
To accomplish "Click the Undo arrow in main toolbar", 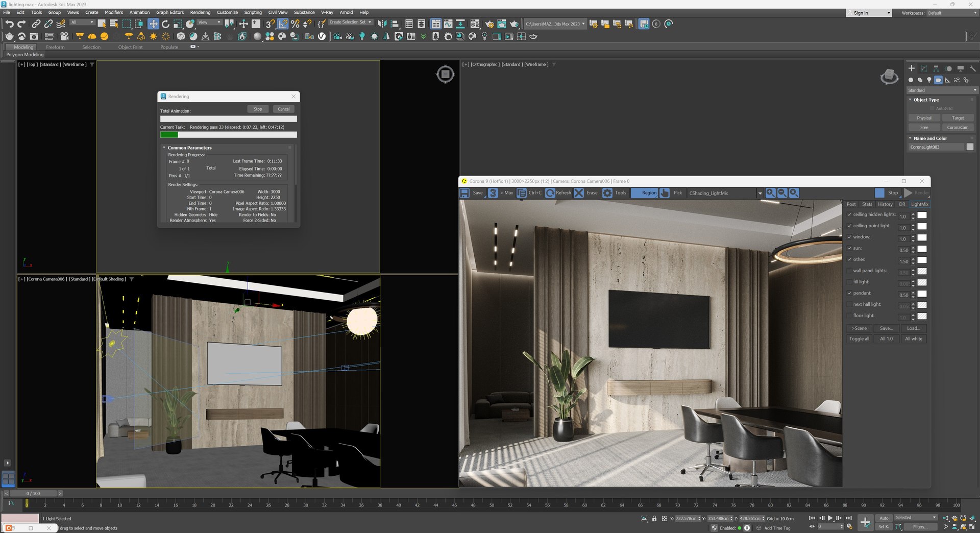I will point(9,24).
